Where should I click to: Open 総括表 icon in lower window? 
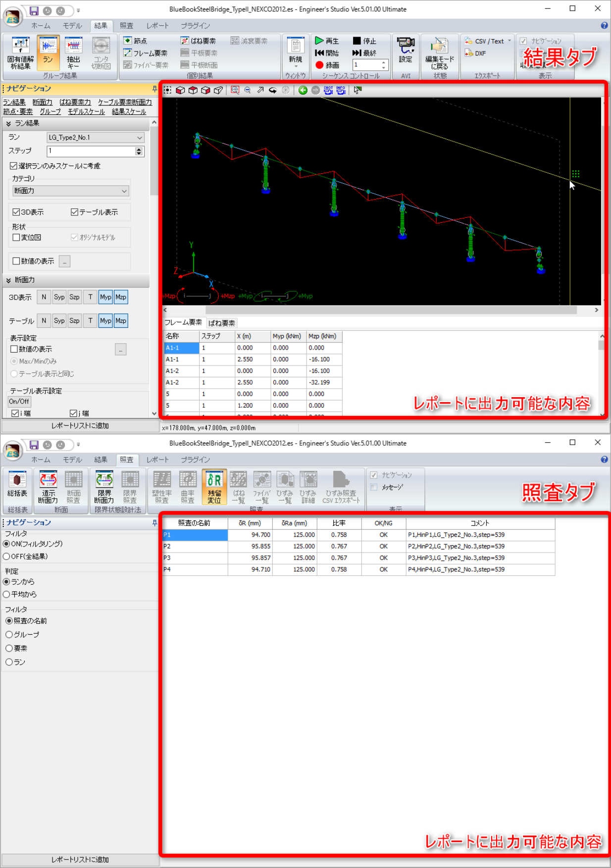17,485
